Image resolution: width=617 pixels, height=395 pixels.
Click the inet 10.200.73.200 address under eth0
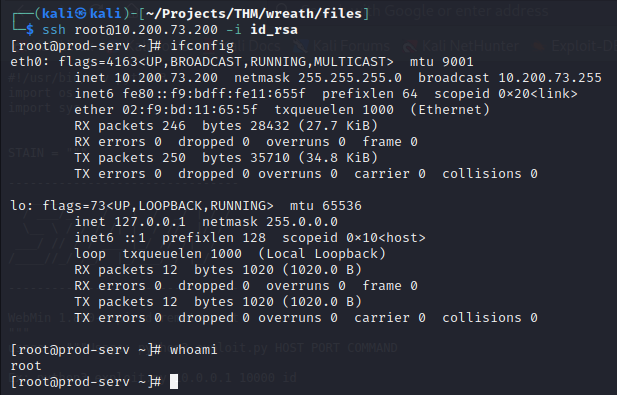[x=166, y=78]
